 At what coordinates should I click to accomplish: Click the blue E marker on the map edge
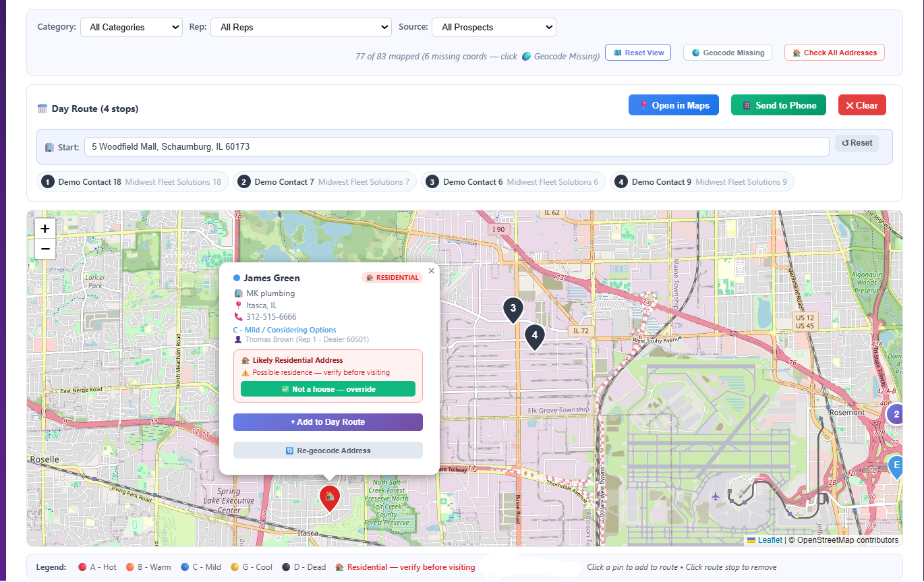[896, 466]
